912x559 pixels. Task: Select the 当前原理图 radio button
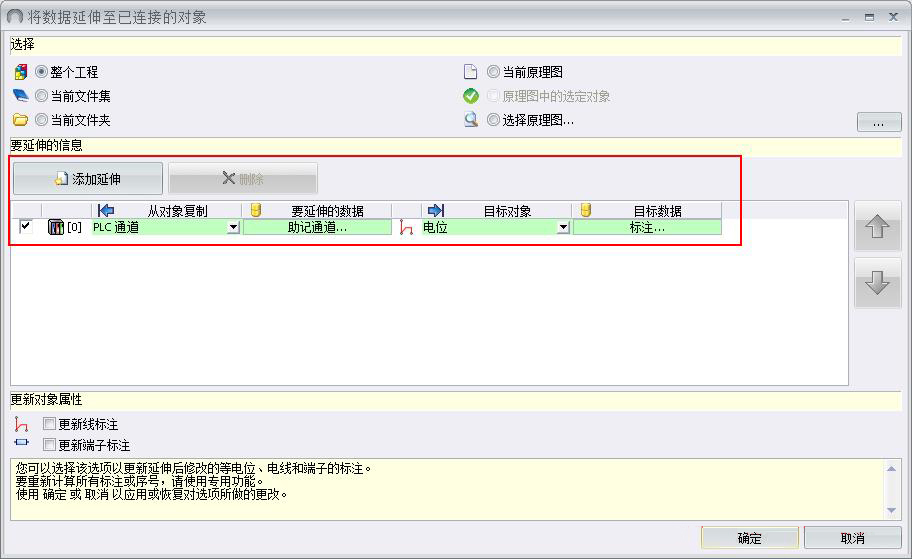(x=493, y=72)
